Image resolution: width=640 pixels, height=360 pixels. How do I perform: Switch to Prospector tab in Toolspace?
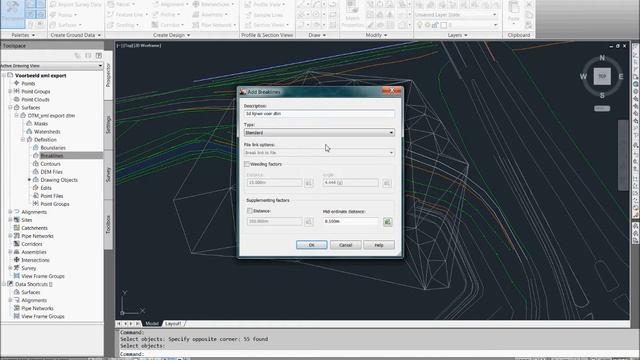click(x=108, y=75)
